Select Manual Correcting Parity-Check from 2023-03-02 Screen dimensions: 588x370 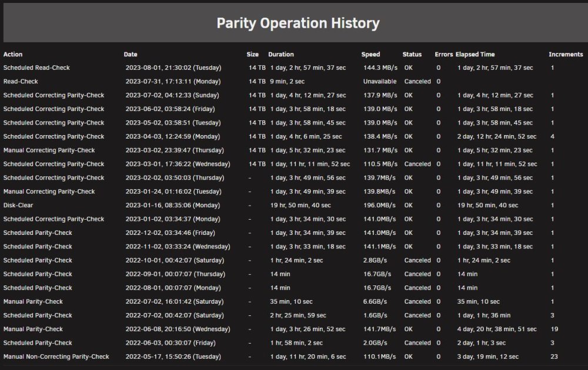pos(49,150)
